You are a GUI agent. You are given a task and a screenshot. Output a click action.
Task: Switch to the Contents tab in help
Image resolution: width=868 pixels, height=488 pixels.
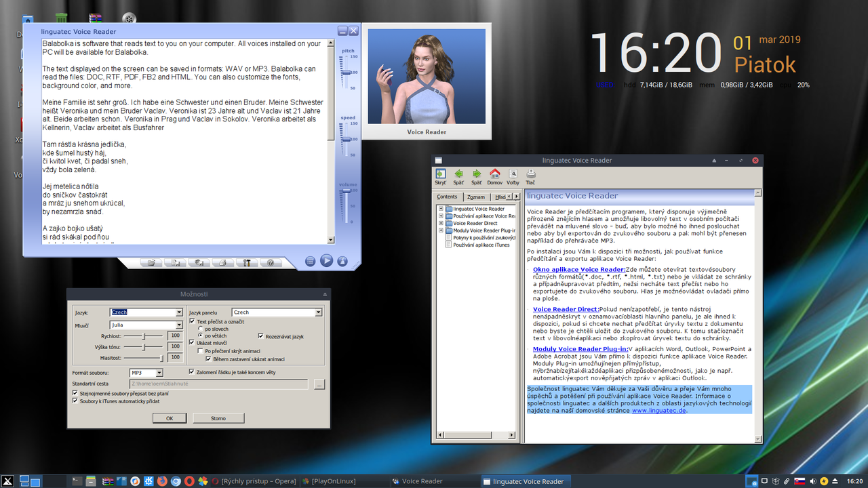tap(447, 197)
